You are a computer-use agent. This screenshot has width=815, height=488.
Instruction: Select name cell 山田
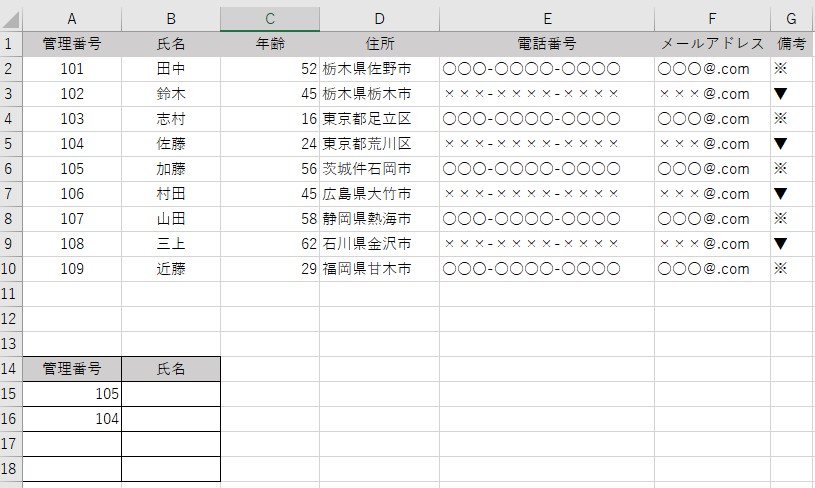pyautogui.click(x=171, y=219)
